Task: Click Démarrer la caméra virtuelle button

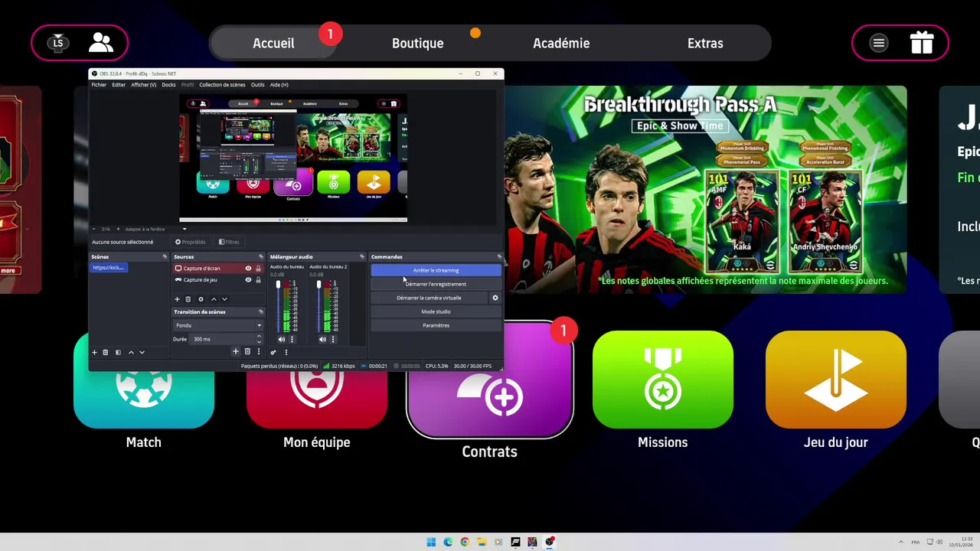Action: coord(429,298)
